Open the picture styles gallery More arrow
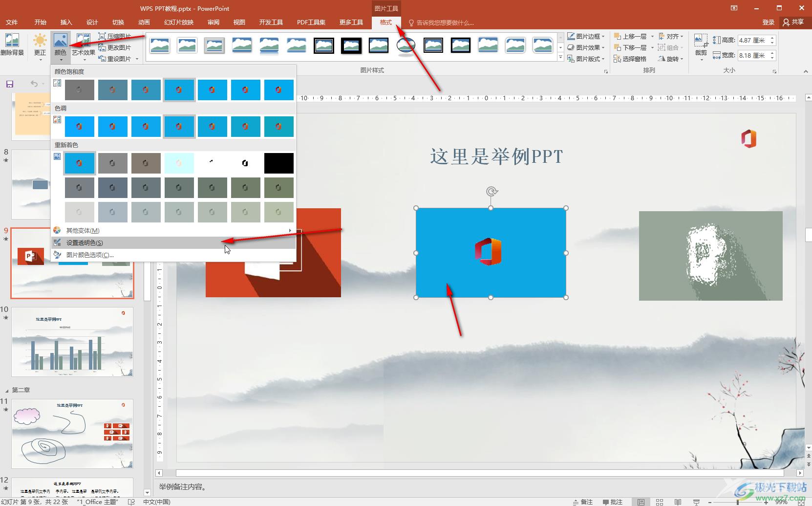 (x=560, y=58)
